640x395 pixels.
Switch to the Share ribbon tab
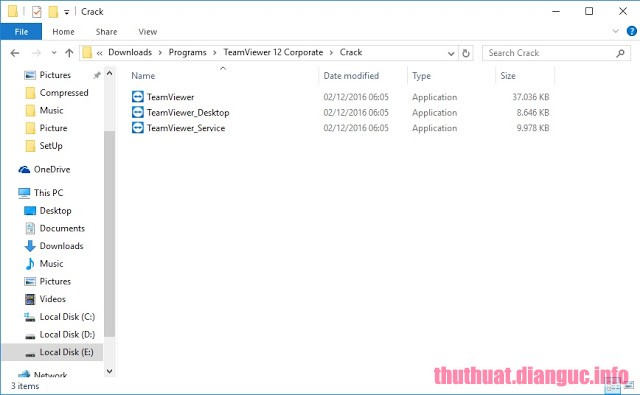[106, 31]
